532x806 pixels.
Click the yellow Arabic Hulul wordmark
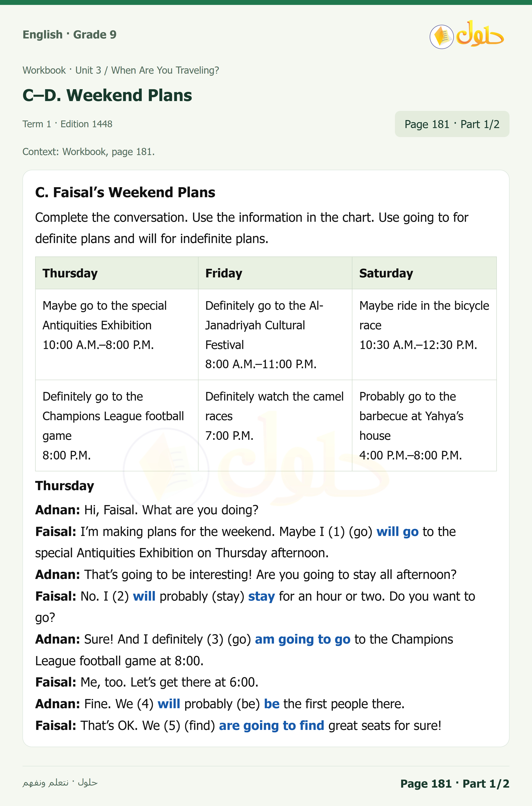[x=480, y=34]
